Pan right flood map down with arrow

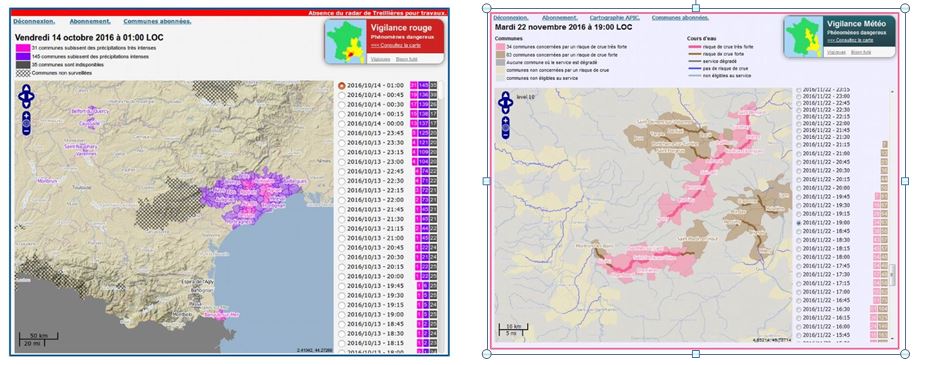[x=506, y=110]
